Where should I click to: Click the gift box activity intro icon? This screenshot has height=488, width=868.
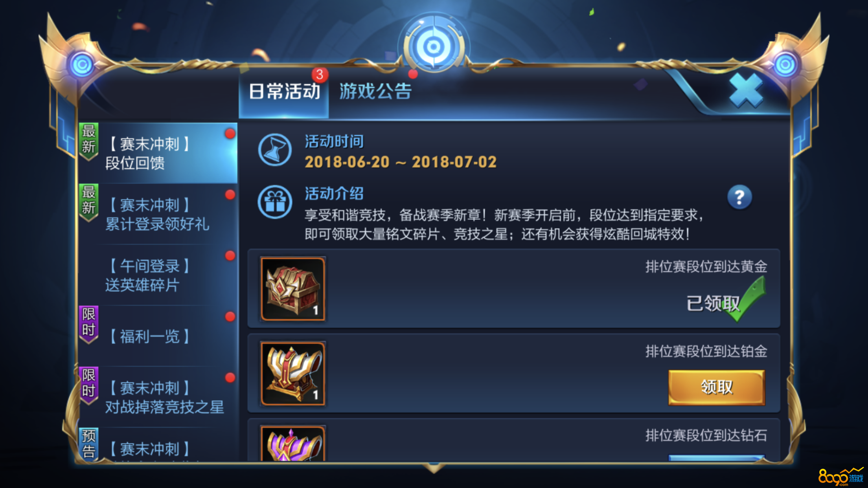pyautogui.click(x=275, y=202)
